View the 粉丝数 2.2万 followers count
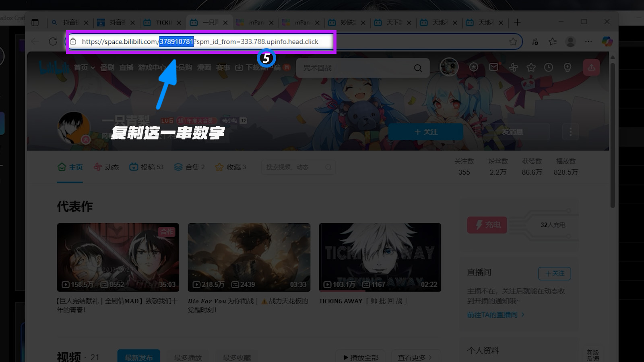 [x=498, y=167]
